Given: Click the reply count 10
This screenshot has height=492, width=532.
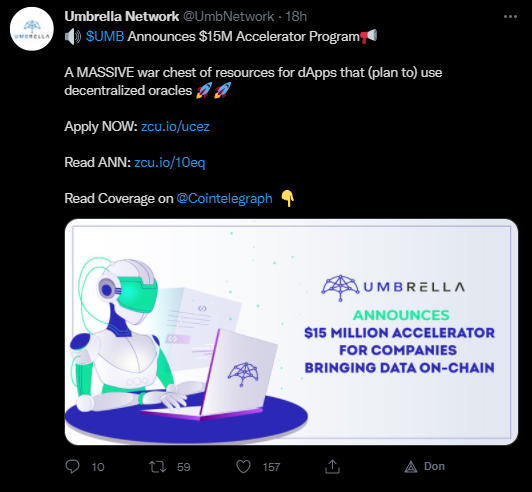Looking at the screenshot, I should [x=98, y=467].
